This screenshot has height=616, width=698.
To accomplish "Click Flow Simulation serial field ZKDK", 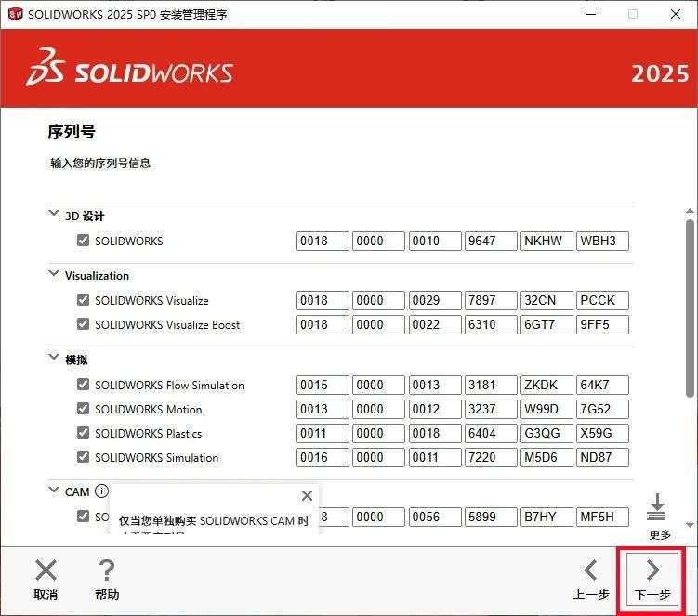I will click(x=547, y=385).
